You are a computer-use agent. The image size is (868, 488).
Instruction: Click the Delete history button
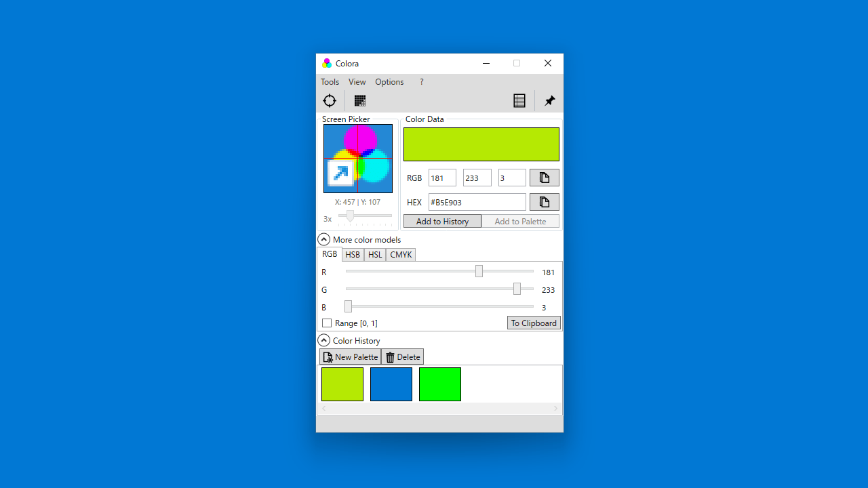(x=403, y=357)
